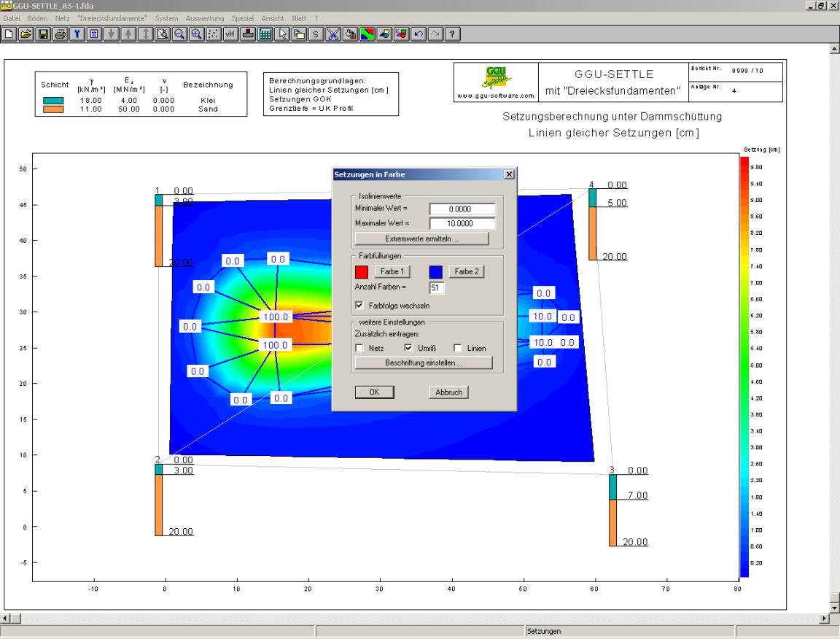Viewport: 840px width, 639px height.
Task: Click the Setzung color scale legend bar
Action: [744, 367]
